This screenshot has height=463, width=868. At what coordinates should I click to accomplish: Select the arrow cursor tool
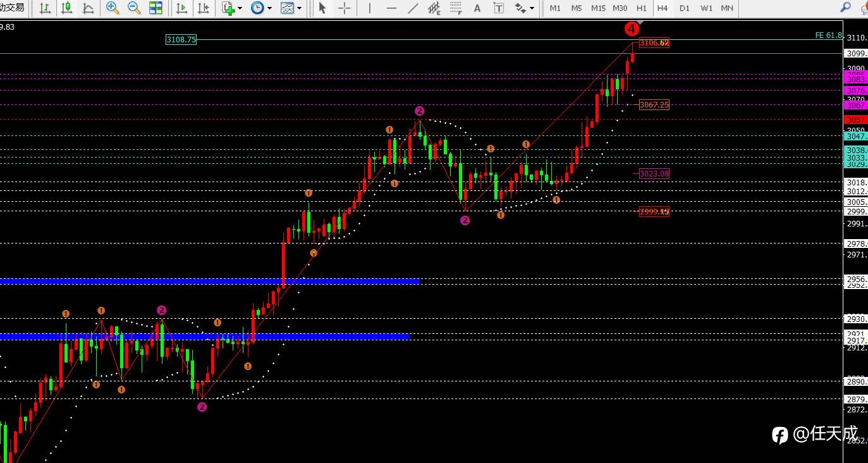(x=322, y=8)
